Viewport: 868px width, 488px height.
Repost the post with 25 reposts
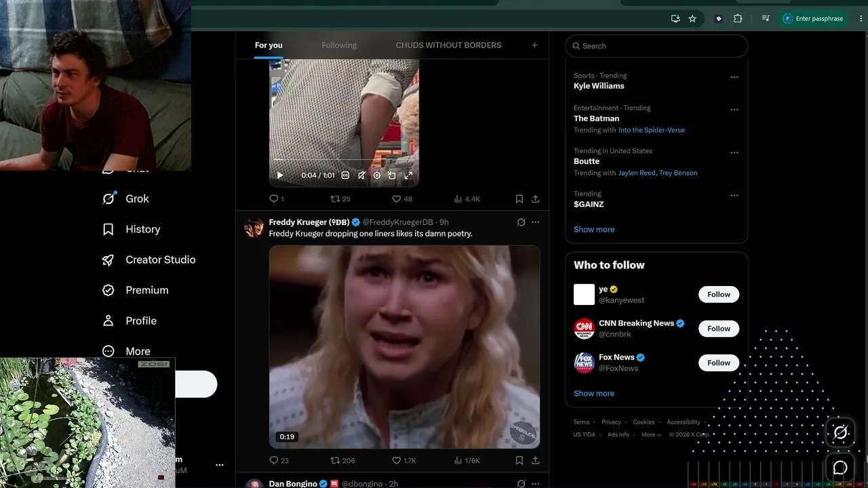pyautogui.click(x=340, y=199)
